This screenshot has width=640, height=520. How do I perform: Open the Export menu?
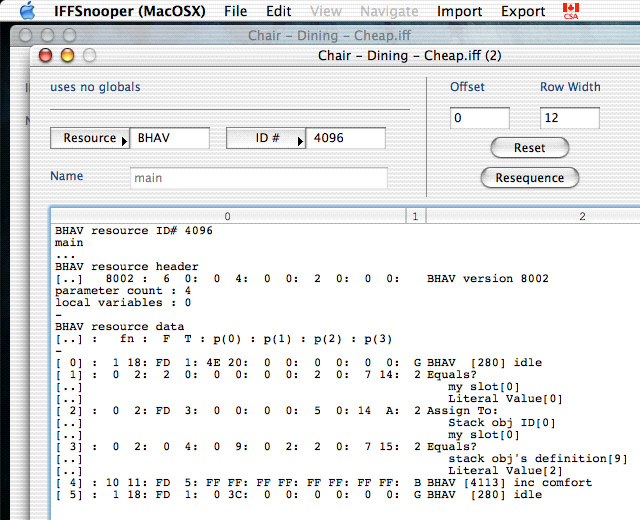click(x=523, y=12)
